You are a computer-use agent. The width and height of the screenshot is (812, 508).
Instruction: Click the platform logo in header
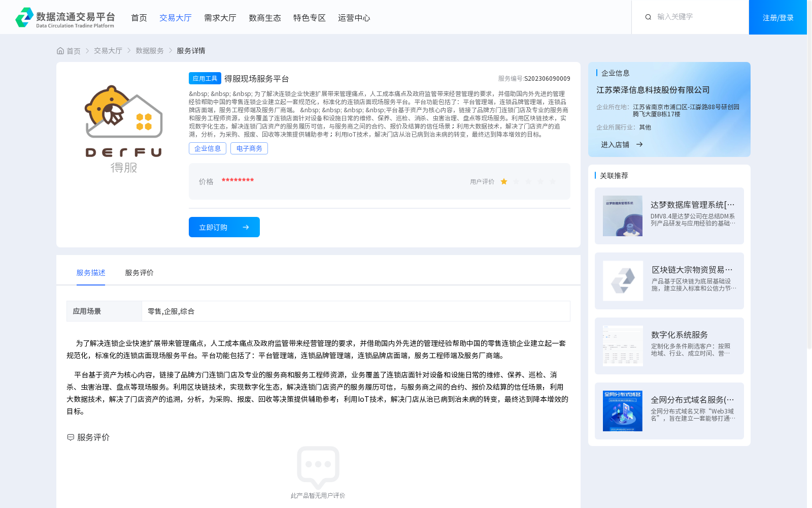(x=65, y=18)
